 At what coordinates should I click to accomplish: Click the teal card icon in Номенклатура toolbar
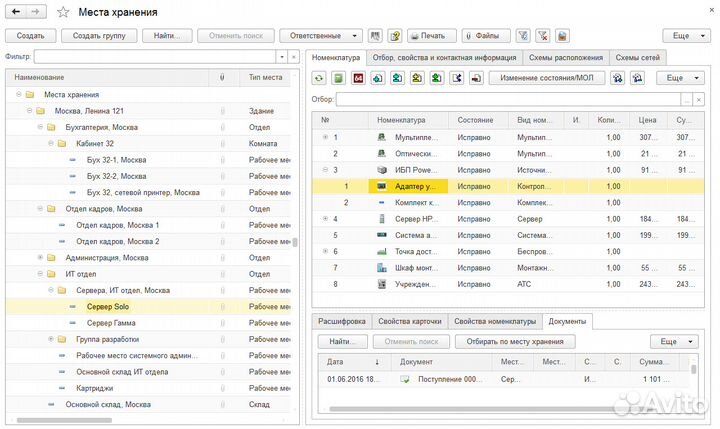click(x=397, y=78)
